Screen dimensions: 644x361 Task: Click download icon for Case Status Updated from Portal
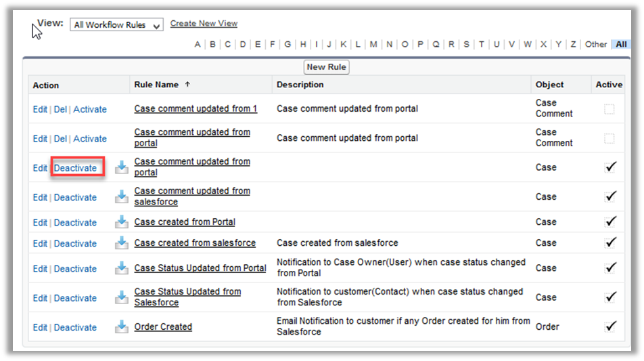[x=122, y=268]
